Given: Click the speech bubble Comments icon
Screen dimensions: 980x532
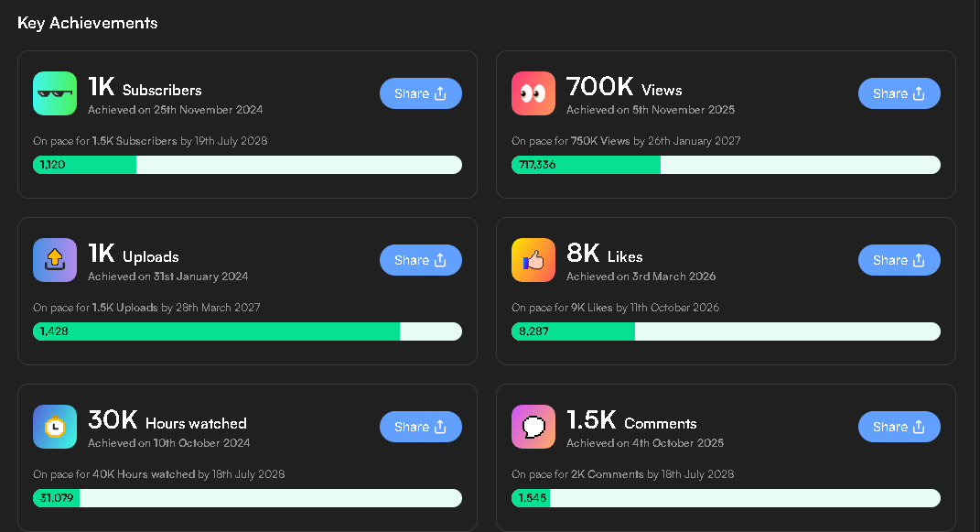Looking at the screenshot, I should pyautogui.click(x=533, y=427).
